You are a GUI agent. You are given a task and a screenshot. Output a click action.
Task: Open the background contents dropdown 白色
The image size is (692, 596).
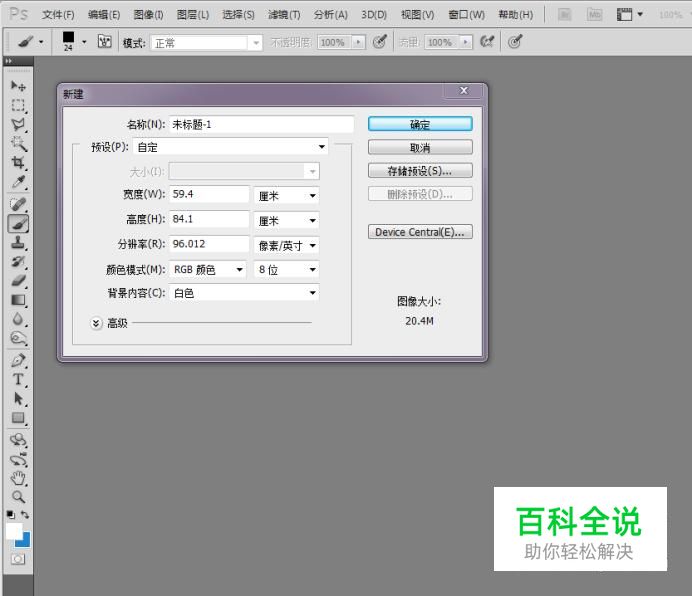pos(244,293)
